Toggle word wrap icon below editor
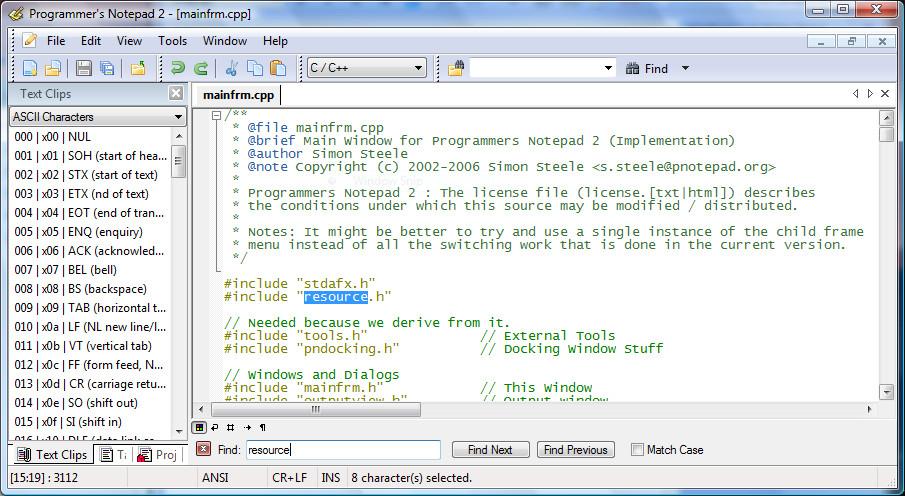 [215, 427]
